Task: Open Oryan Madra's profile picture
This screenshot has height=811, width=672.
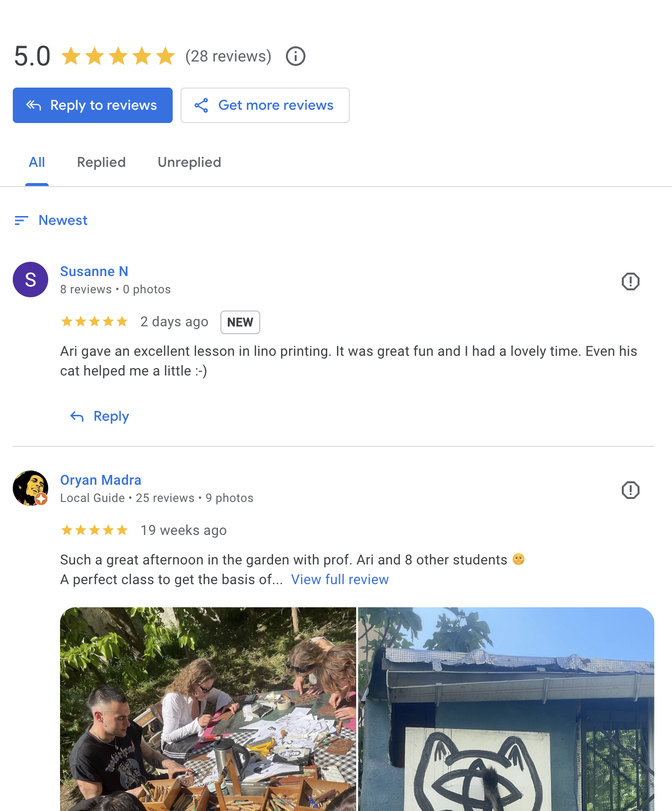Action: click(31, 488)
